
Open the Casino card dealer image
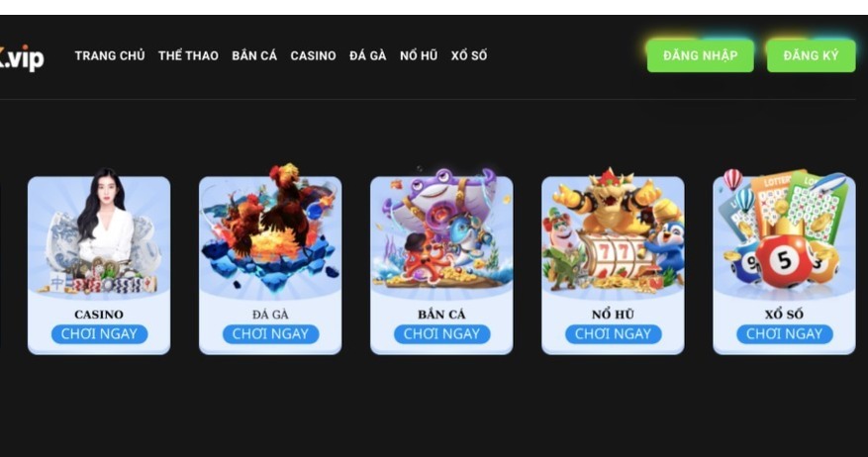[x=99, y=232]
